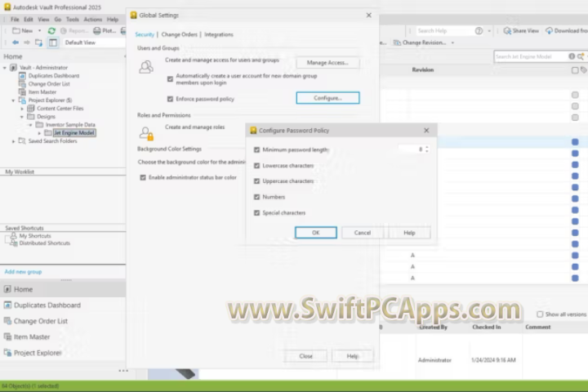The height and width of the screenshot is (392, 588).
Task: Click Cancel in Configure Password Policy dialog
Action: (363, 233)
